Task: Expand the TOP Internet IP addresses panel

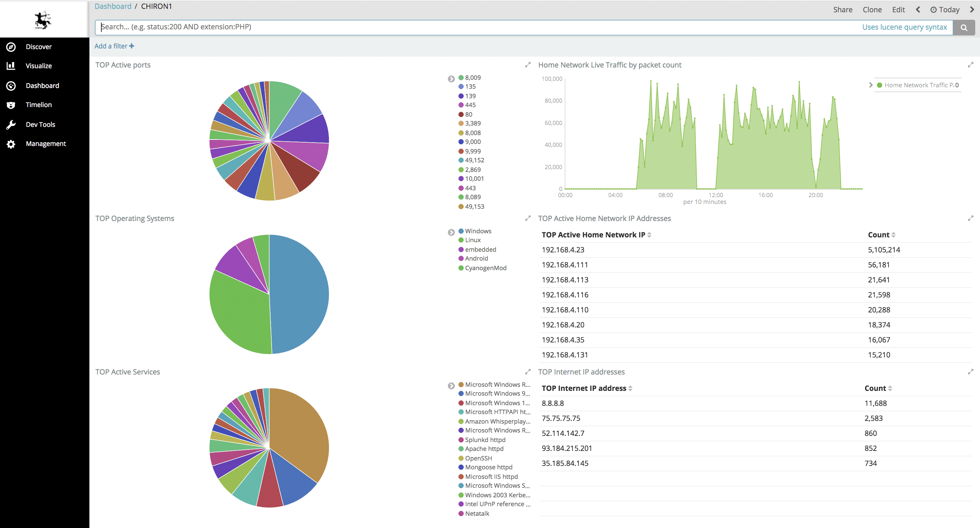Action: [x=970, y=372]
